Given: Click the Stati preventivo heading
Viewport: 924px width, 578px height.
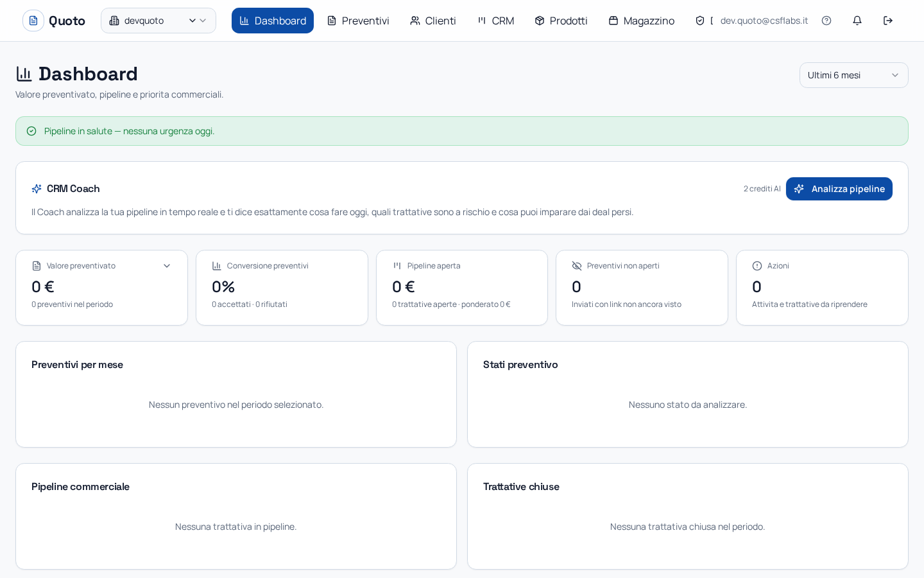Looking at the screenshot, I should 520,365.
